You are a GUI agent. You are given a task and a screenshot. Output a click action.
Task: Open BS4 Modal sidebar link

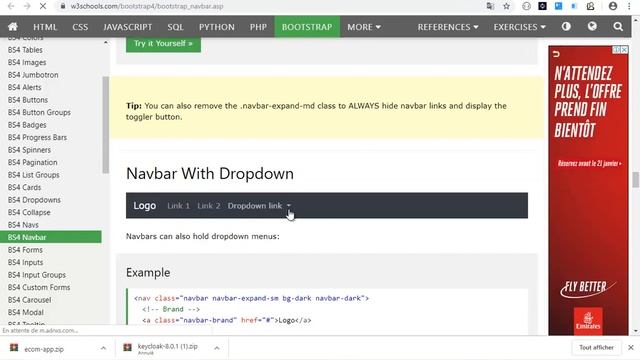tap(26, 312)
